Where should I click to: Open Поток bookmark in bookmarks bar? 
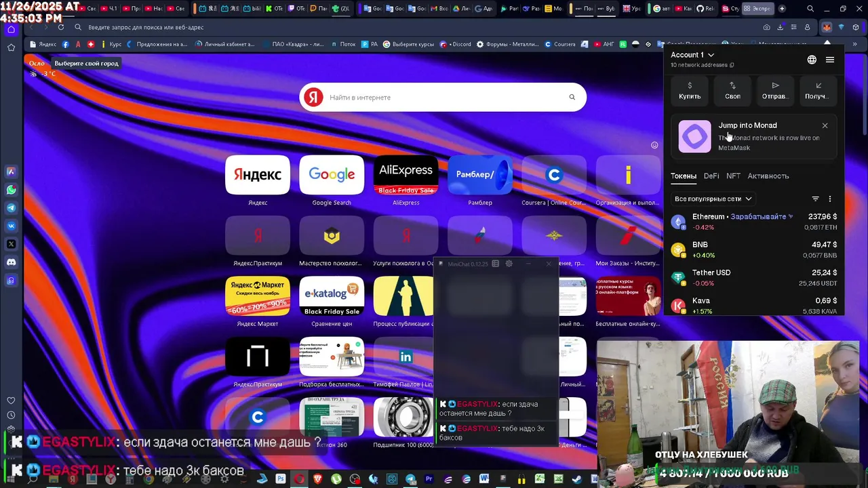[x=342, y=44]
